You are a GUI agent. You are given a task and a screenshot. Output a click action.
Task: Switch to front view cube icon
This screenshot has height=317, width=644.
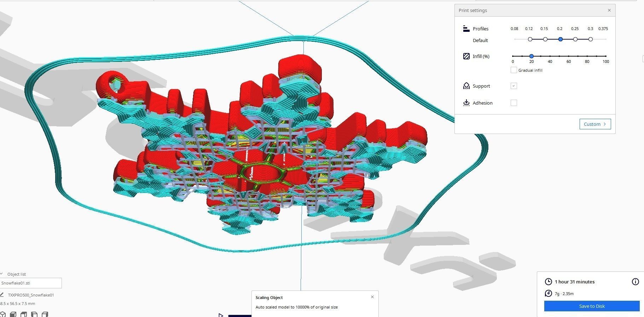tap(13, 314)
